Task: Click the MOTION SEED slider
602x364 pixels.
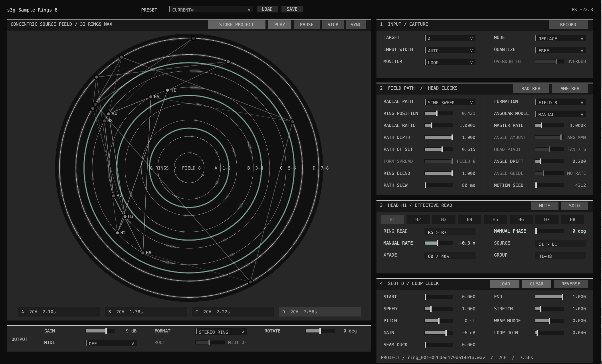Action: point(549,185)
